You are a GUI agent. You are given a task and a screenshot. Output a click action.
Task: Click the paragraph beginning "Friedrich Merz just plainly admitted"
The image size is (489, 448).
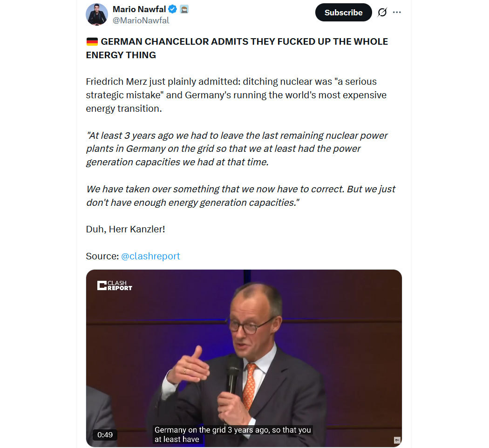[236, 95]
